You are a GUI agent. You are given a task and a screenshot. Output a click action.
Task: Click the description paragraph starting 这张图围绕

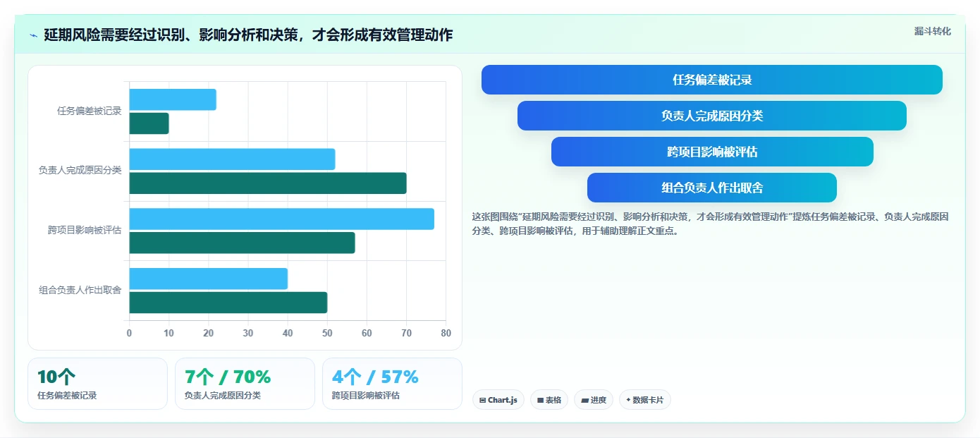tap(710, 224)
